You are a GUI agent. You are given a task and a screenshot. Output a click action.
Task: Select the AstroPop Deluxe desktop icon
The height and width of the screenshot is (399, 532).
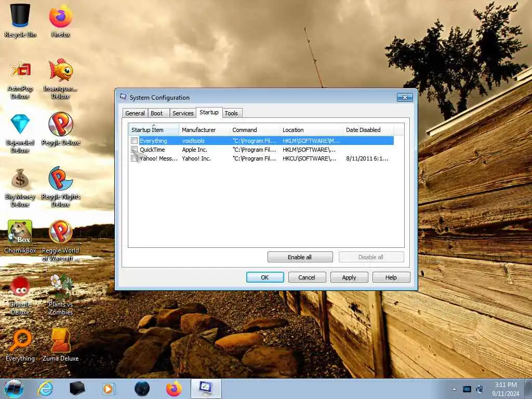coord(20,79)
